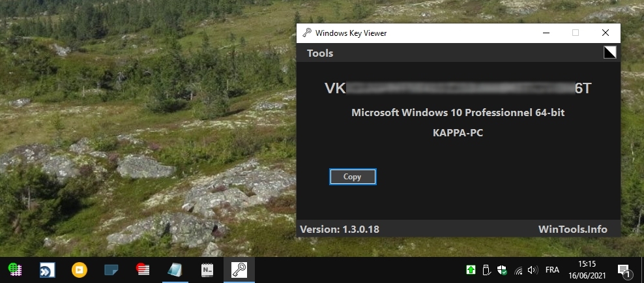Click the Version: 1.3.0.18 label
Image resolution: width=644 pixels, height=283 pixels.
click(340, 229)
